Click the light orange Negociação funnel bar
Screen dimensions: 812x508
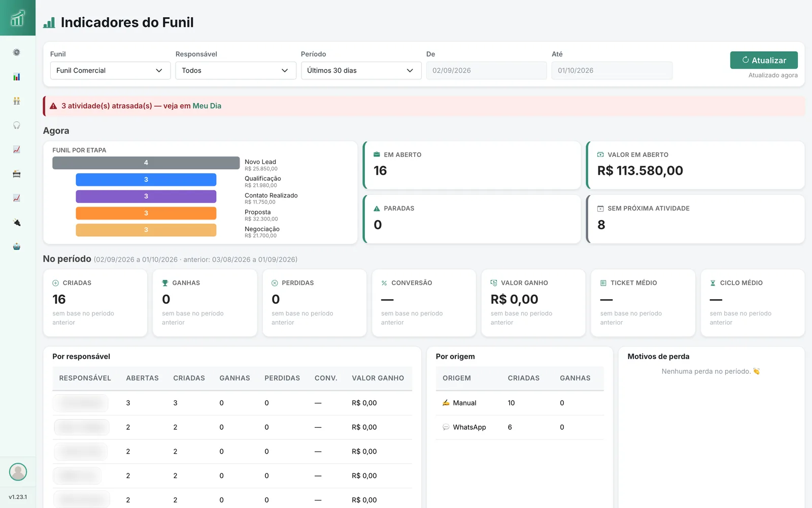point(146,230)
